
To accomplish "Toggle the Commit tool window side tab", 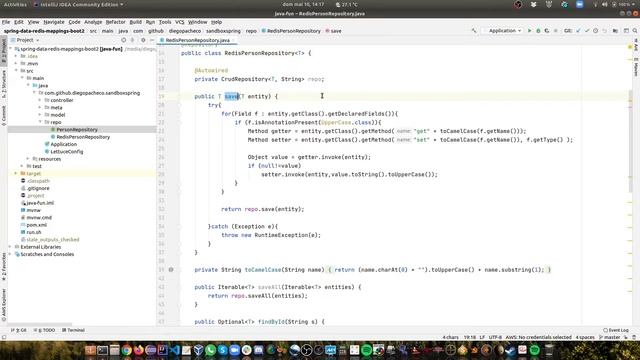I will pyautogui.click(x=4, y=116).
